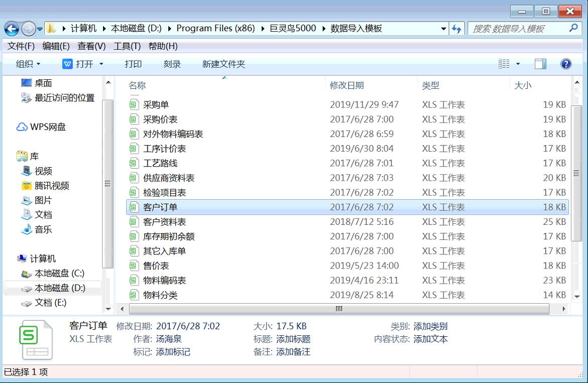
Task: Expand the 组织 dropdown menu
Action: point(28,64)
